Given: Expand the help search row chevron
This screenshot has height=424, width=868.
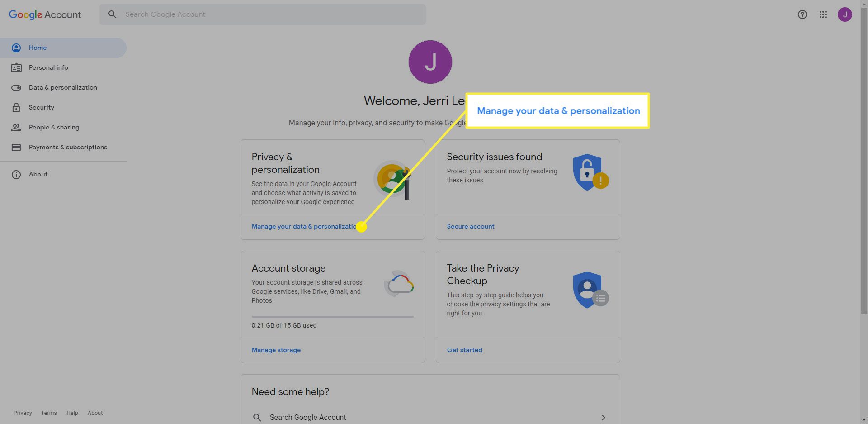Looking at the screenshot, I should click(603, 417).
